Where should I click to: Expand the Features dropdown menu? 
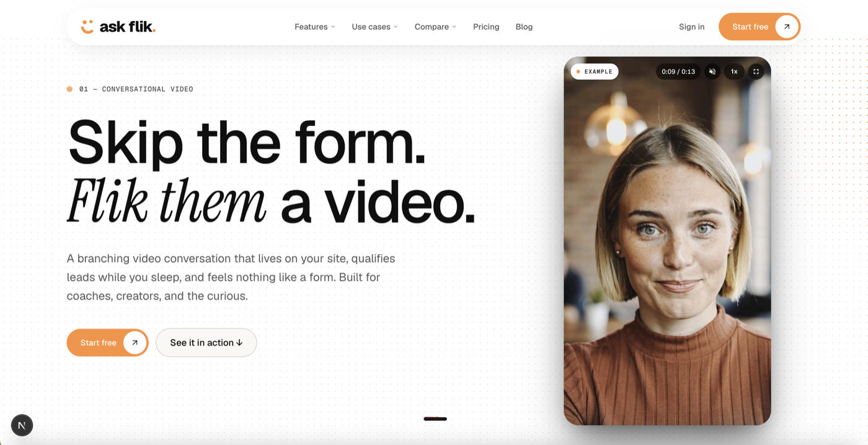point(314,27)
